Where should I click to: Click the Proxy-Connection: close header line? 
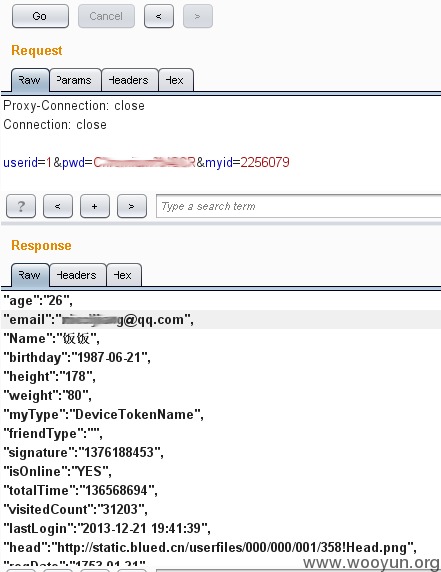tap(74, 106)
